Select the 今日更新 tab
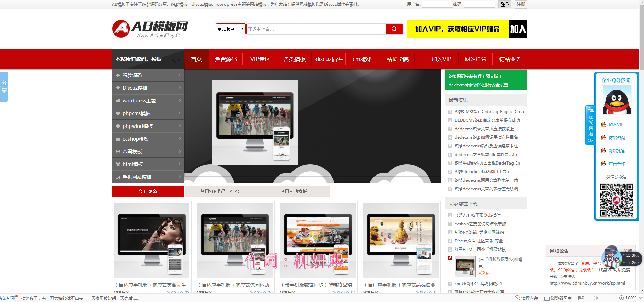This screenshot has height=302, width=644. pos(148,191)
